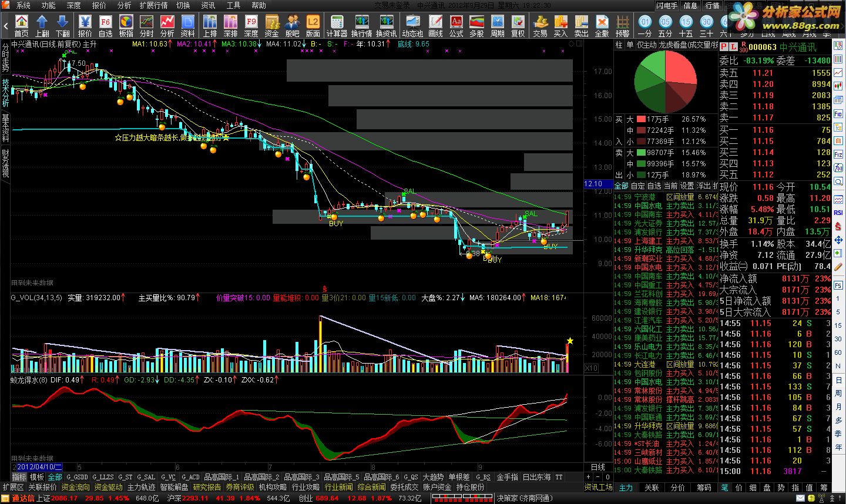Open the 公式 formula manager icon

(x=456, y=26)
